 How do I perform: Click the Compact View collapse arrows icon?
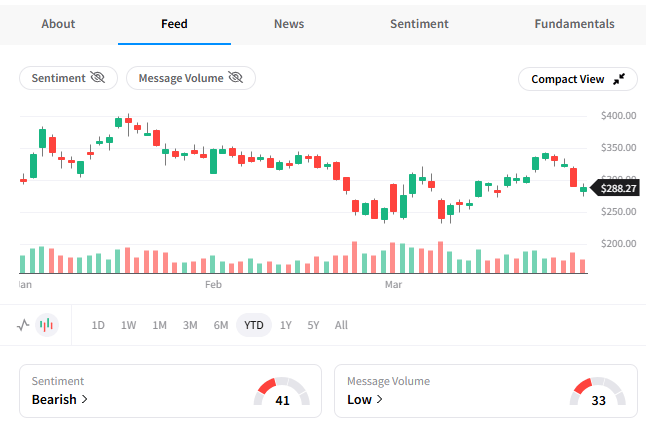click(x=619, y=79)
